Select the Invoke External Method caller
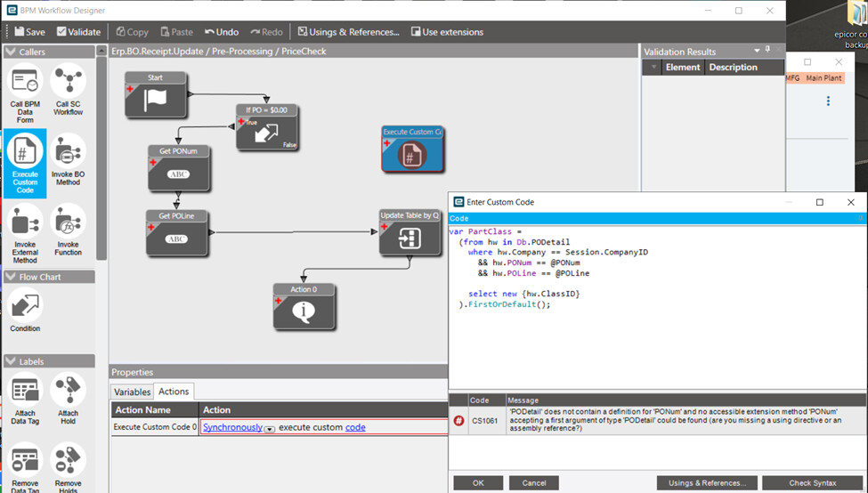868x493 pixels. 25,232
